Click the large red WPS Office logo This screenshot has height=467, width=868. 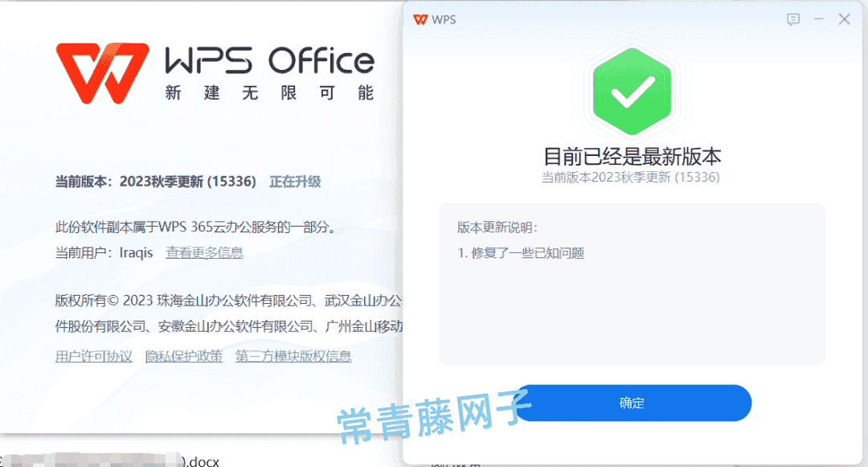(102, 73)
